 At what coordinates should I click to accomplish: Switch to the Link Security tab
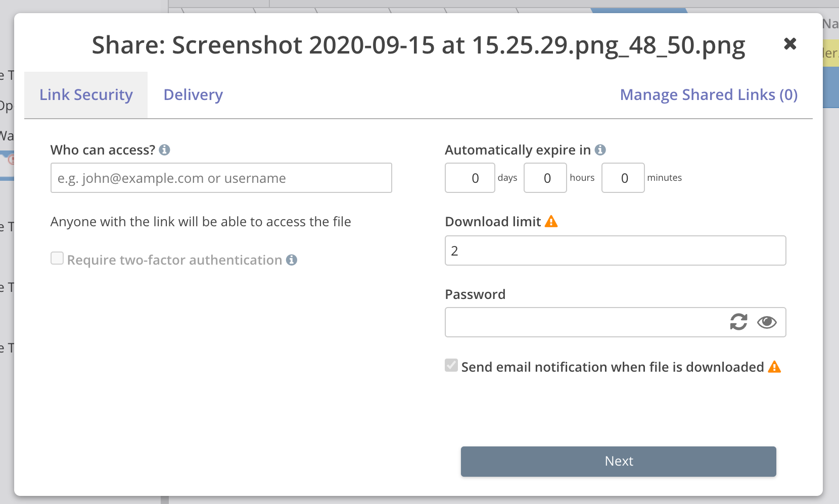click(86, 95)
